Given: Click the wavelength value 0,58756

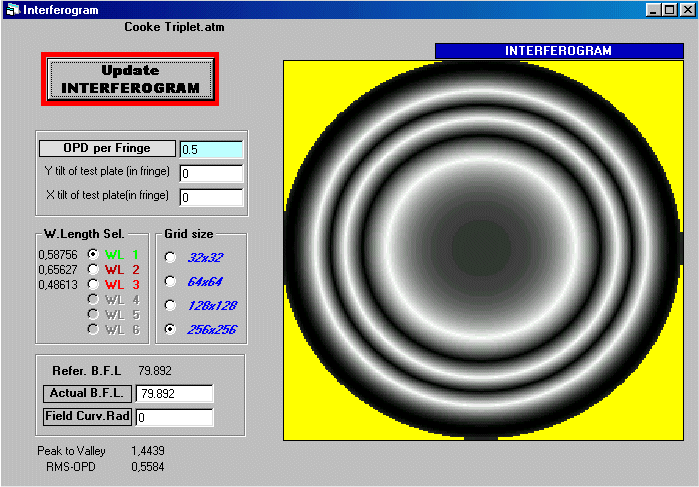Looking at the screenshot, I should tap(58, 255).
